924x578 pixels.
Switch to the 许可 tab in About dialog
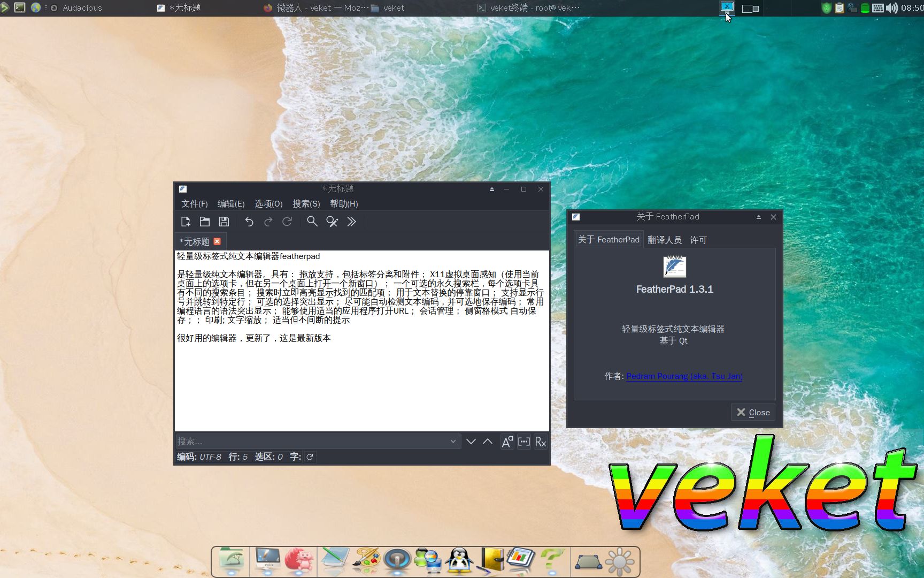[x=698, y=240]
